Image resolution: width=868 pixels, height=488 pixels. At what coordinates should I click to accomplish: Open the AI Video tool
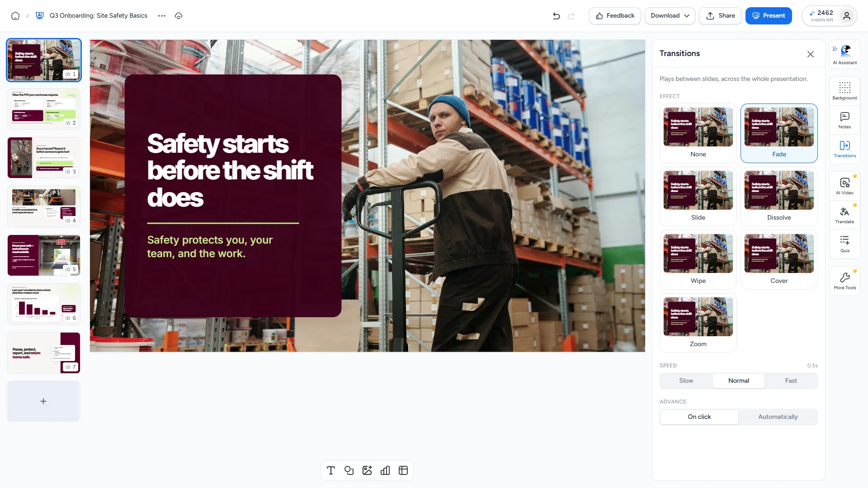click(844, 186)
